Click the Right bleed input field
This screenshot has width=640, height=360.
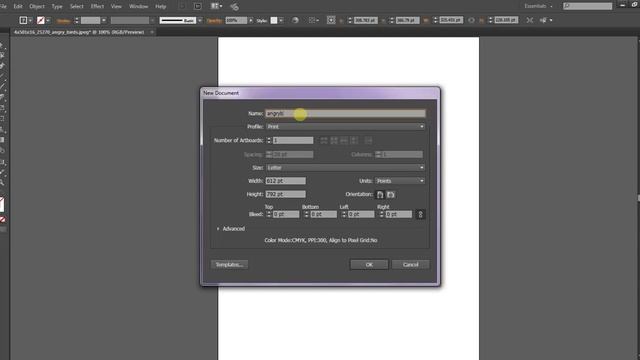coord(399,214)
